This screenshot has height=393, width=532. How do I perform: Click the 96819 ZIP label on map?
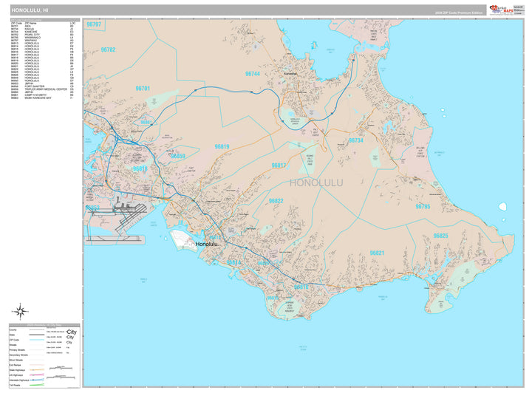click(222, 147)
